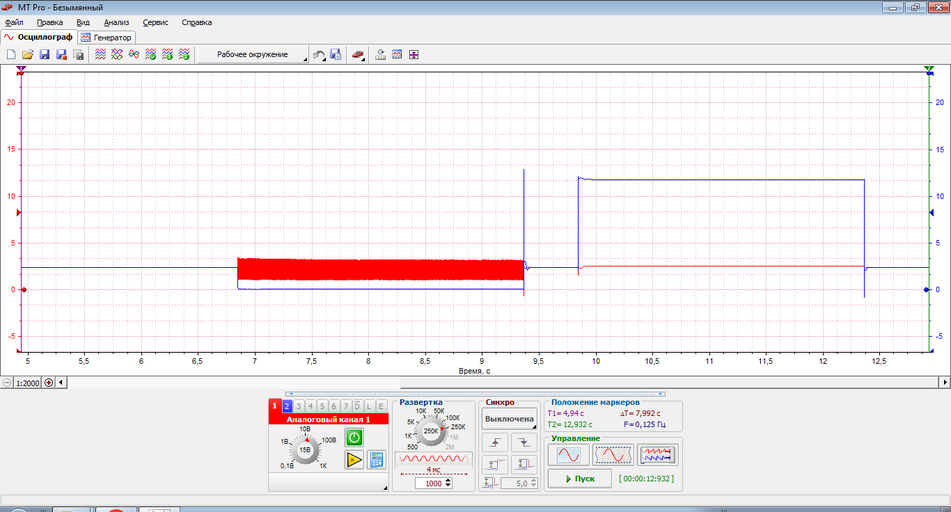Click the scroll left arrow of timeline scrollbar

click(61, 383)
